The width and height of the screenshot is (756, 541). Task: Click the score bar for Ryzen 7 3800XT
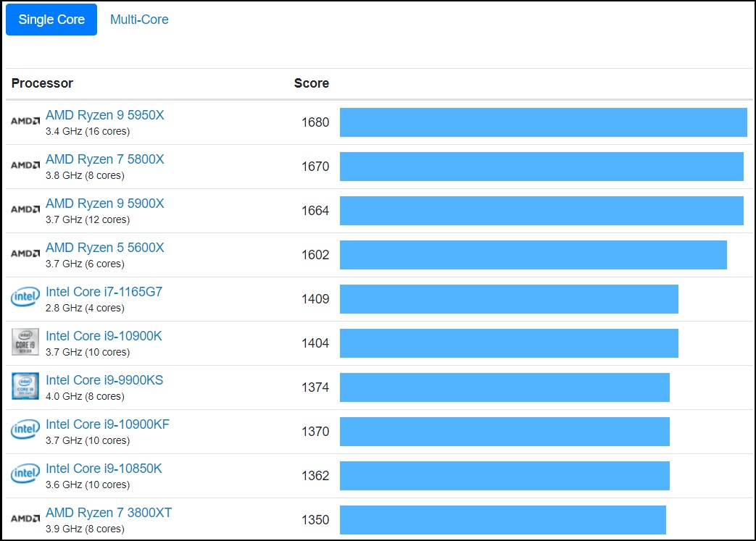(x=503, y=520)
